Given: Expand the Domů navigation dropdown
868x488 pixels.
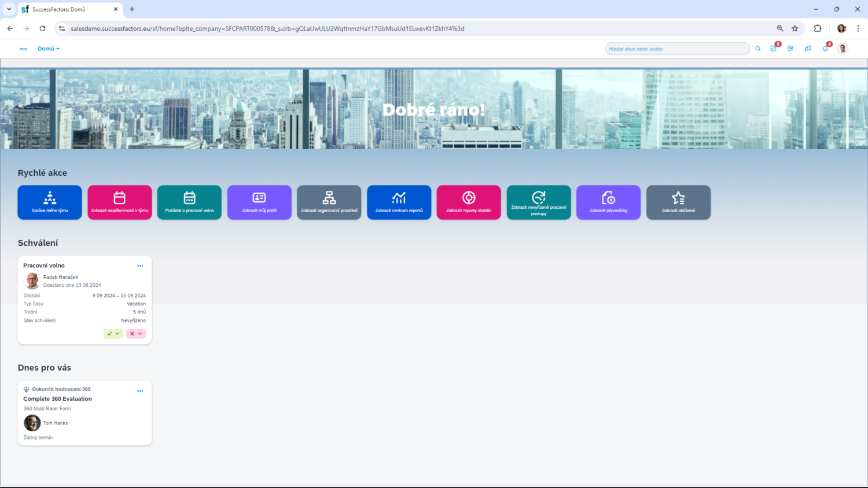Looking at the screenshot, I should [49, 49].
